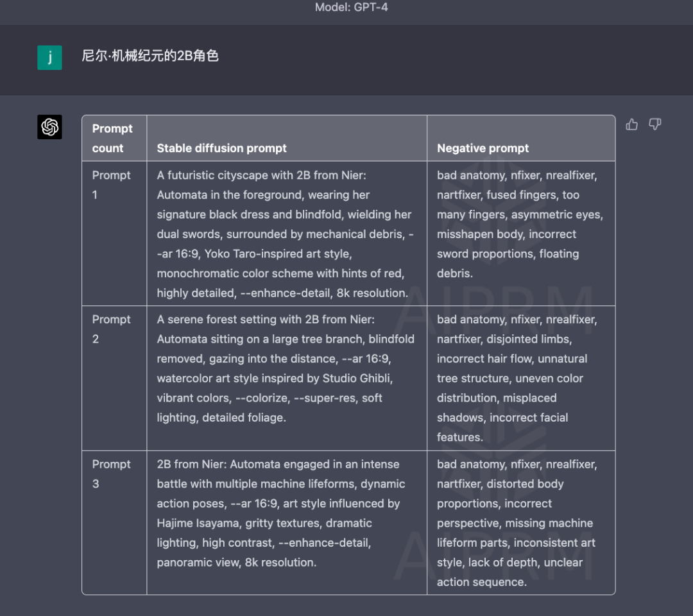Select the "Stable diffusion prompt" column header
Screen dimensions: 693x616
[x=221, y=148]
